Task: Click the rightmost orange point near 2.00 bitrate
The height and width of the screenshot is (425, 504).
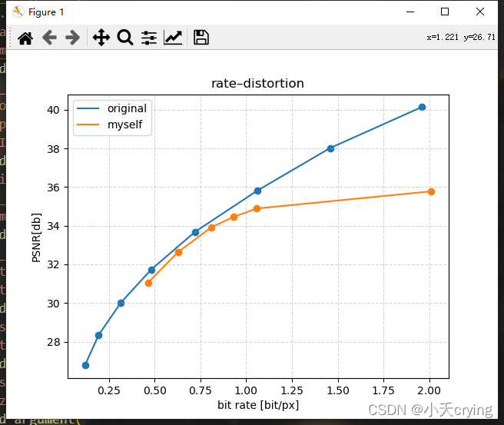Action: (x=431, y=191)
